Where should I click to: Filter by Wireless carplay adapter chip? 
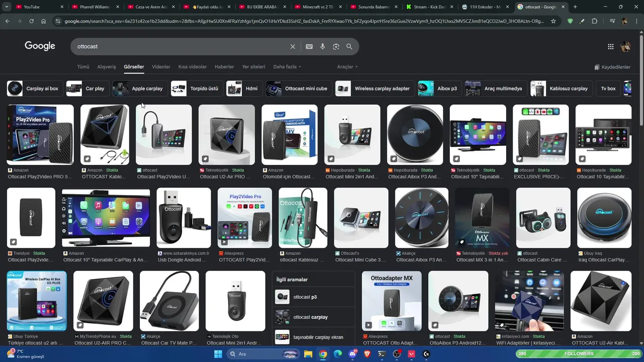[374, 88]
